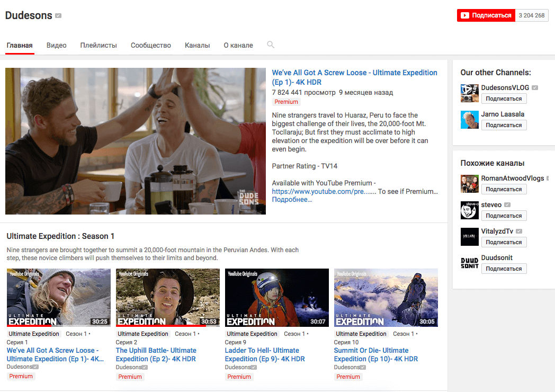Subscribe to DudesonsVLOG channel

click(504, 99)
